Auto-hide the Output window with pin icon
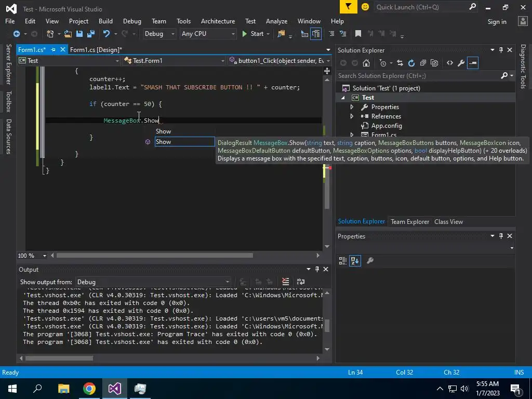 point(317,269)
